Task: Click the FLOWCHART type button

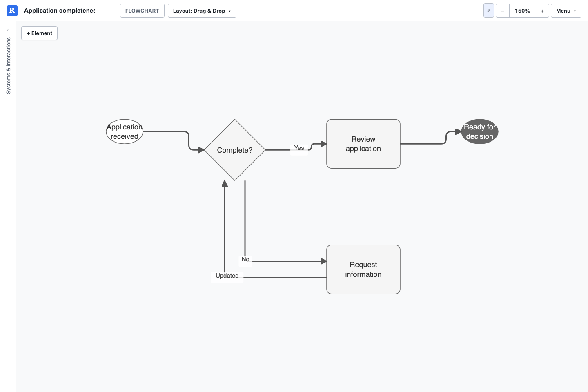Action: coord(142,11)
